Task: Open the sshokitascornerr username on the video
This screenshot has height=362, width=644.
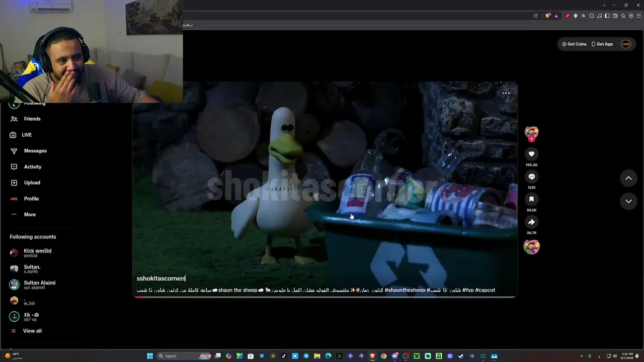Action: pyautogui.click(x=161, y=279)
